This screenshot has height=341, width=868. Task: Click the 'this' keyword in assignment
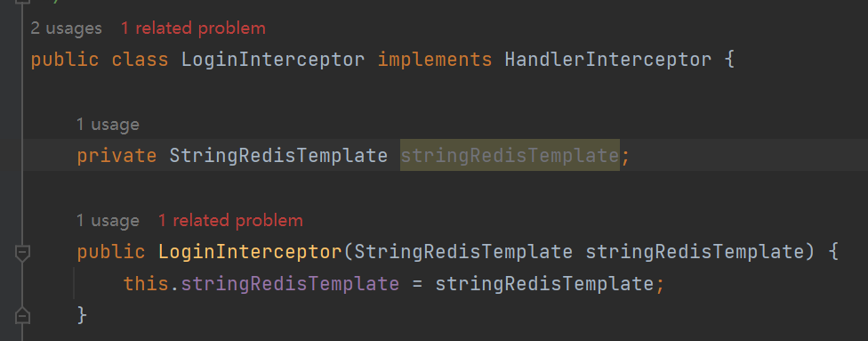point(146,284)
